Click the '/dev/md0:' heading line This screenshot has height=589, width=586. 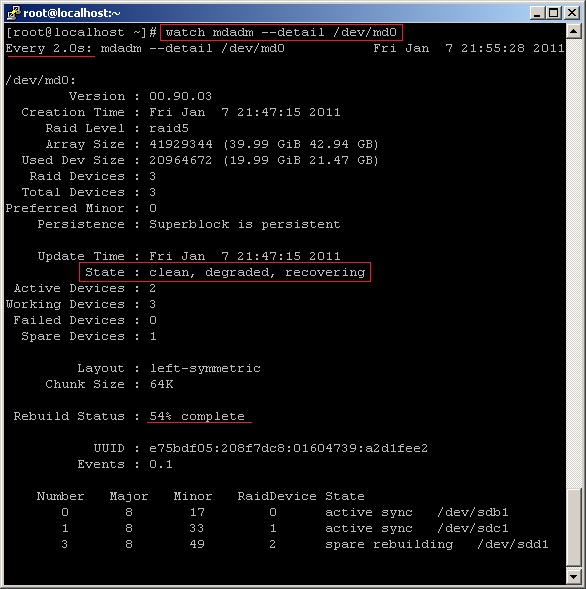pyautogui.click(x=41, y=80)
